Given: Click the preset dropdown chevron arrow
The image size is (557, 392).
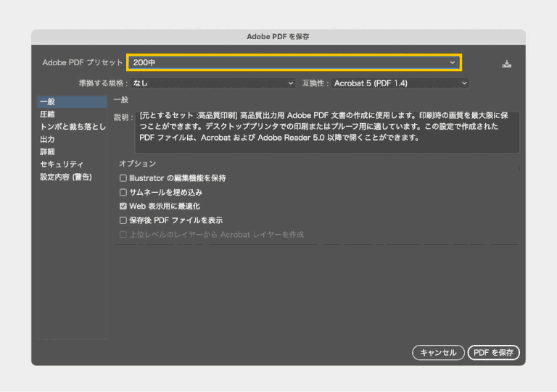Looking at the screenshot, I should (x=453, y=63).
